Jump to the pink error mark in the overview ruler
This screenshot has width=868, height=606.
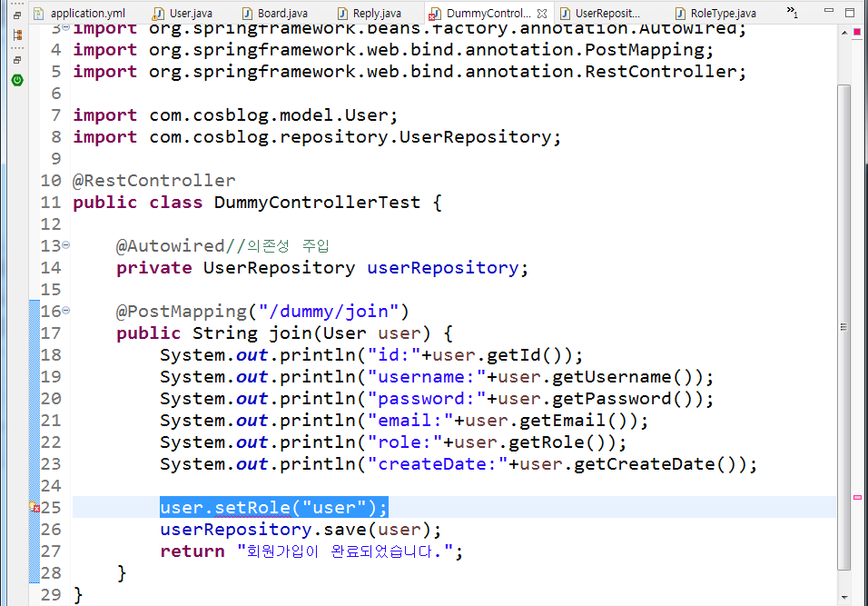pos(857,498)
